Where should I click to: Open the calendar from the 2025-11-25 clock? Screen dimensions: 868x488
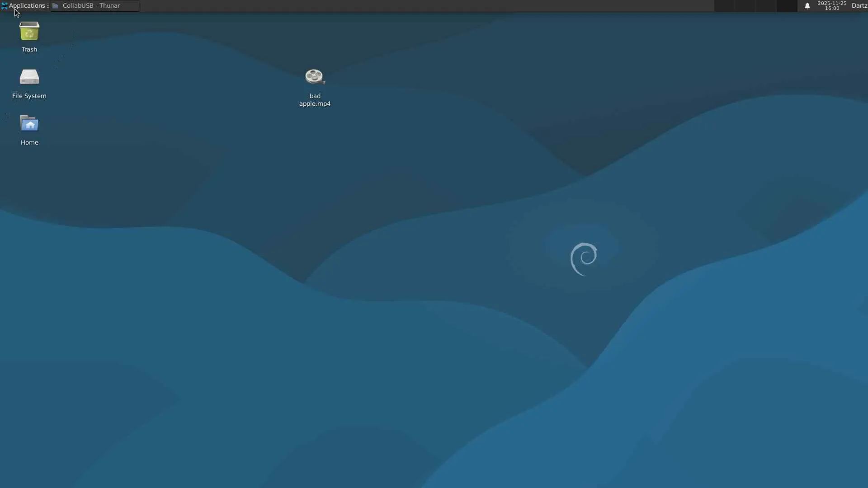[832, 6]
